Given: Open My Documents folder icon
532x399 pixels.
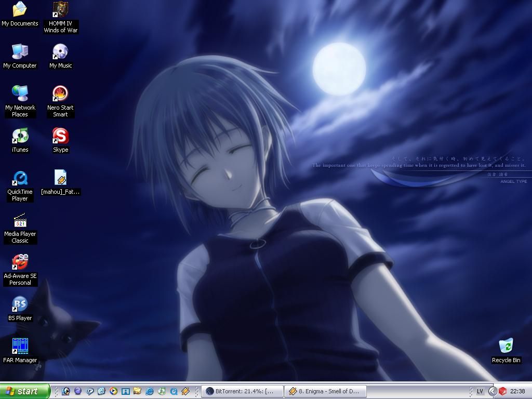Looking at the screenshot, I should [x=20, y=9].
